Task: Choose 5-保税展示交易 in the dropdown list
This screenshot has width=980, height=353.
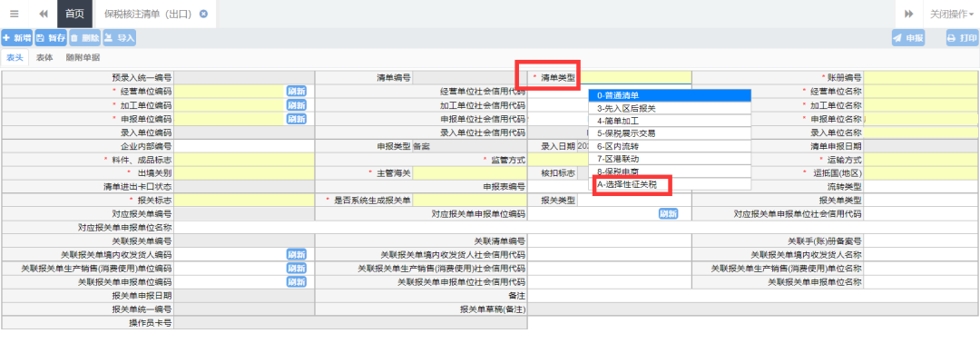Action: (670, 133)
